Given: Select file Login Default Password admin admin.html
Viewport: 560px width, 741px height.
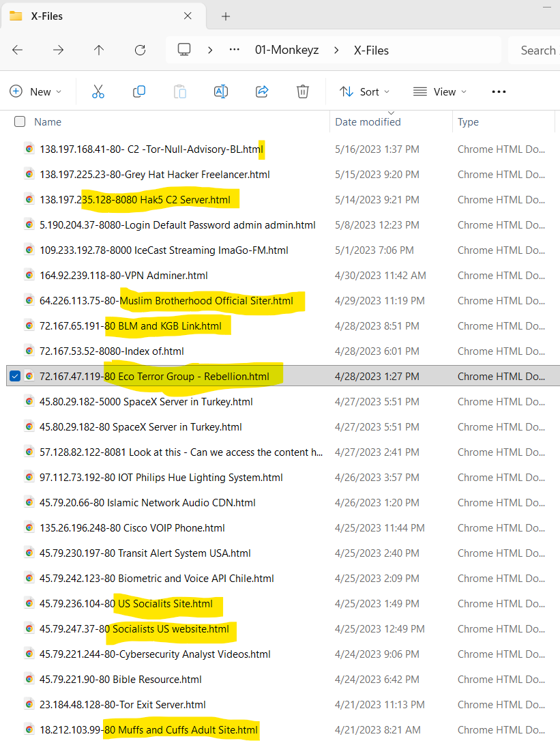Looking at the screenshot, I should [x=178, y=225].
